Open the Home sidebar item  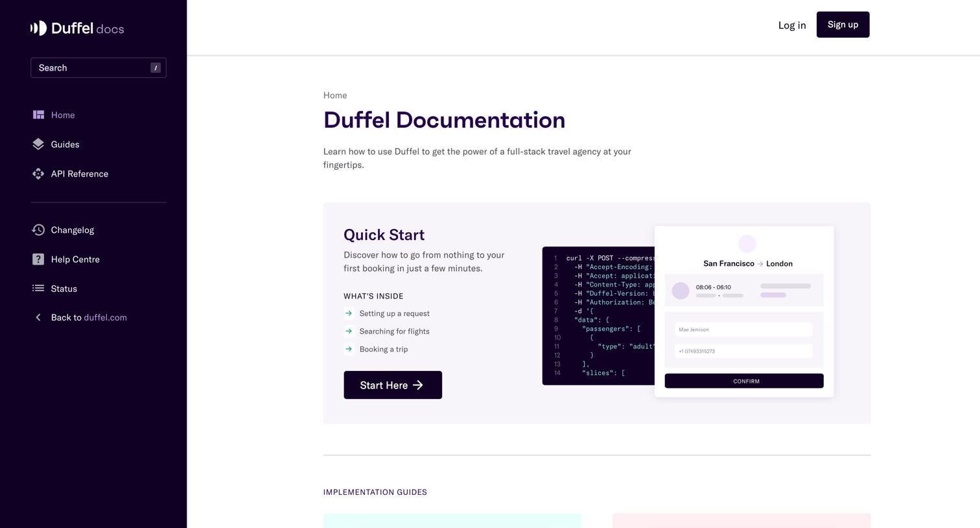pyautogui.click(x=63, y=115)
